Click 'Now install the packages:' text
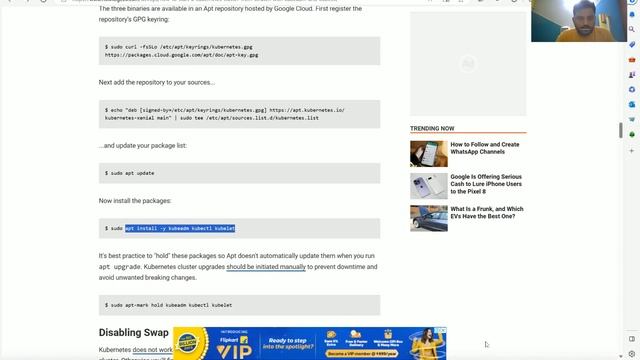Viewport: 640px width, 360px height. (135, 201)
